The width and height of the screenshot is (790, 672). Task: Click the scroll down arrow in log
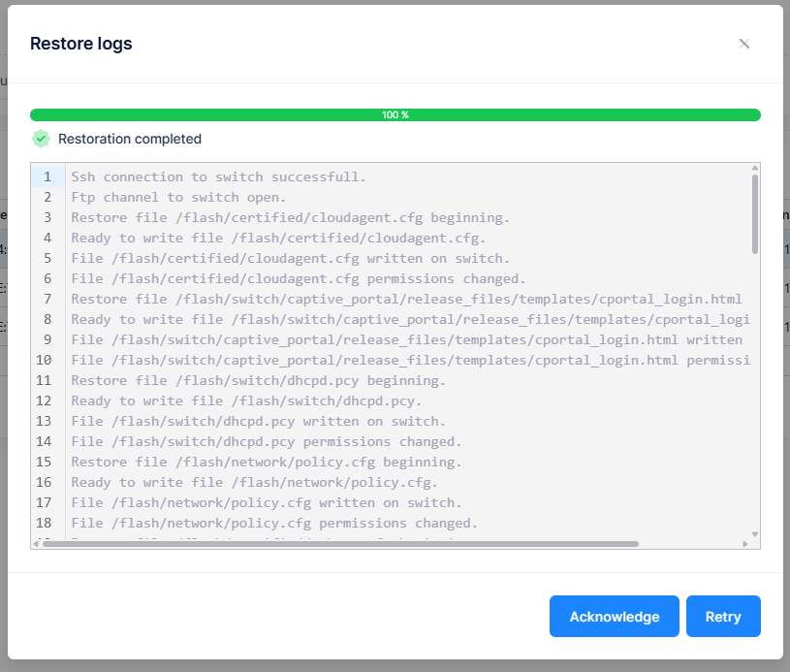754,533
